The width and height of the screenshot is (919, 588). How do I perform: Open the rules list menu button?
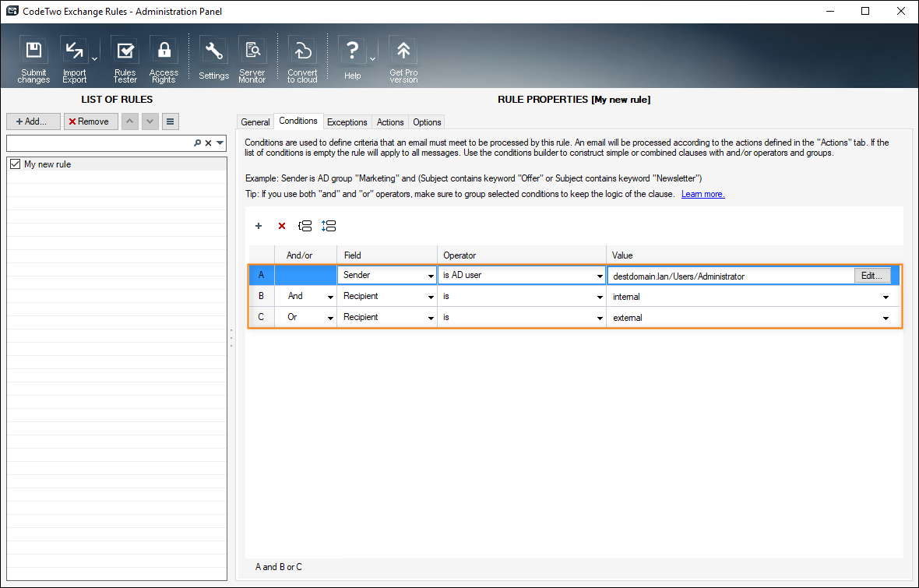click(x=170, y=121)
